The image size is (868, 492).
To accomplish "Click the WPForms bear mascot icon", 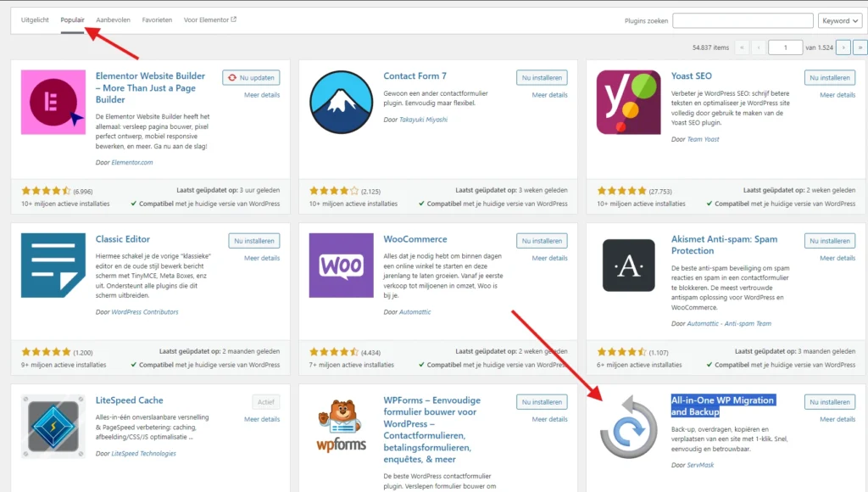I will [x=341, y=426].
